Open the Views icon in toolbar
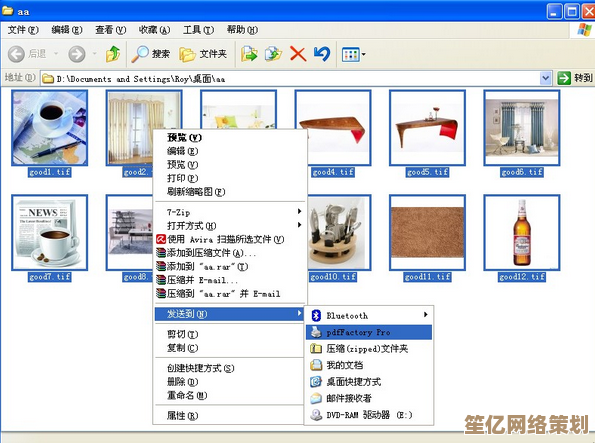 (x=351, y=55)
